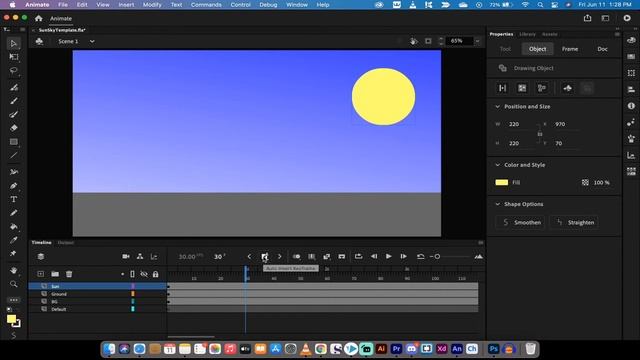Open the Modify menu
The height and width of the screenshot is (360, 640).
[x=152, y=5]
